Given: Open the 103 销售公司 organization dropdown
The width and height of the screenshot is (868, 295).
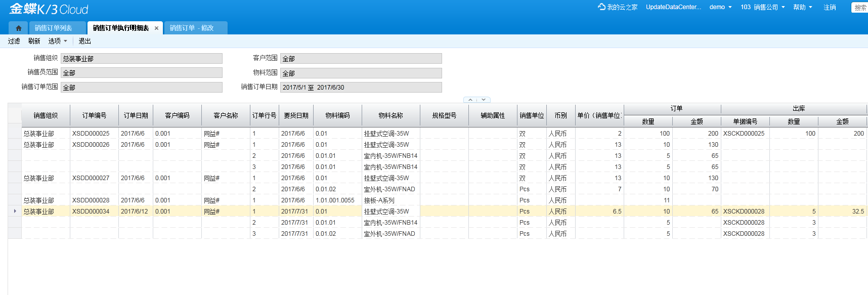Looking at the screenshot, I should click(762, 7).
